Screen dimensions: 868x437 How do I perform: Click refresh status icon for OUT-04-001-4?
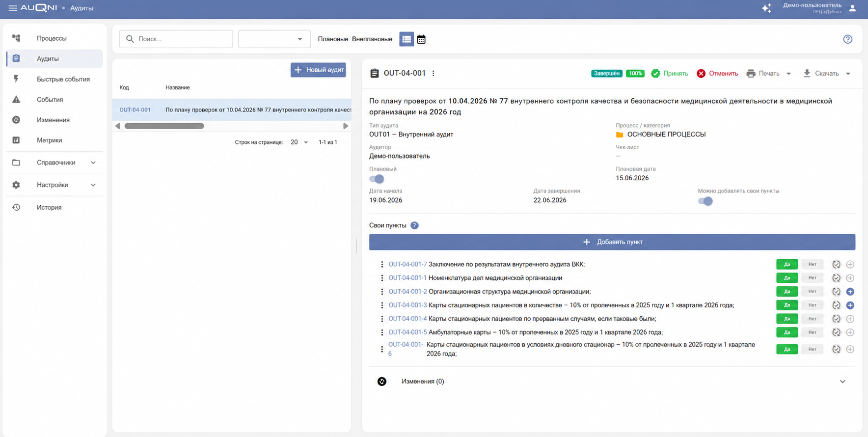pyautogui.click(x=836, y=319)
